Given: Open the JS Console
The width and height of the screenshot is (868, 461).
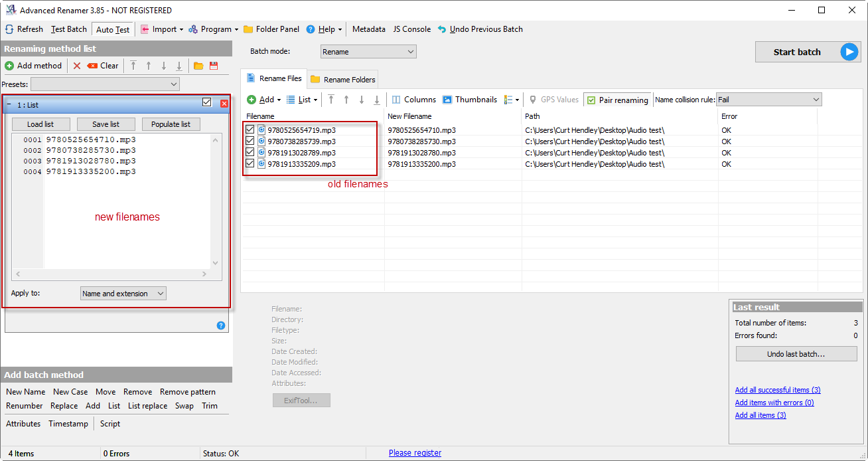Looking at the screenshot, I should [x=411, y=29].
